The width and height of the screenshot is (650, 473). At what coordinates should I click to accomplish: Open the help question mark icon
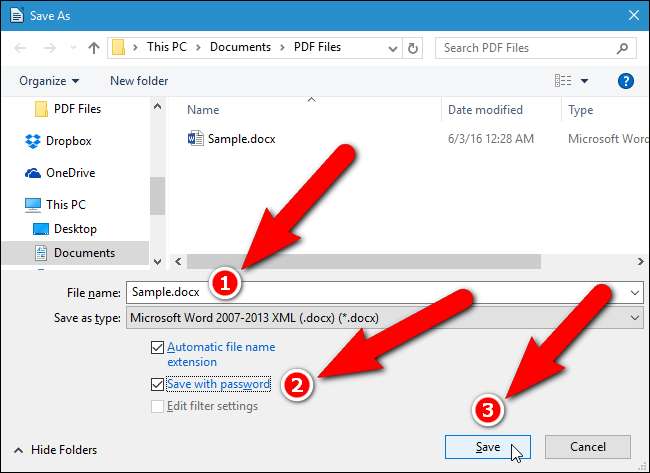[626, 81]
